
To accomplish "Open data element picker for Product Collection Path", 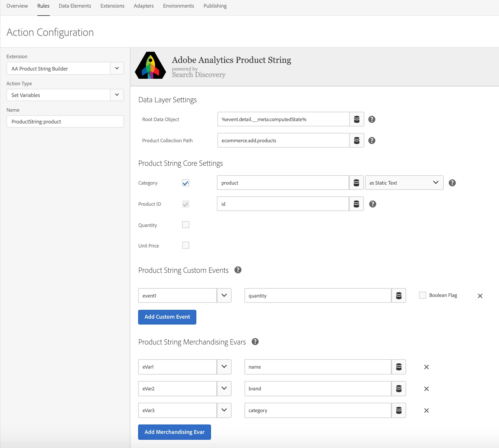I will click(x=357, y=141).
